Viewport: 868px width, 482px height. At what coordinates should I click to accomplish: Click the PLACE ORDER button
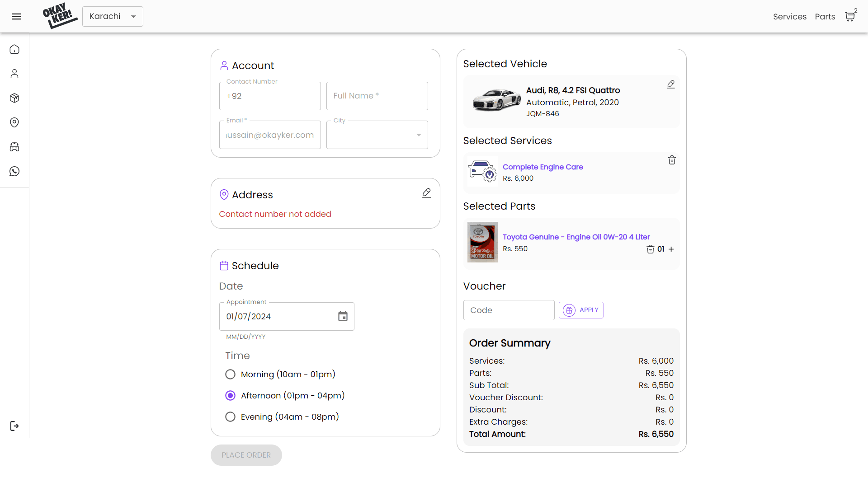pos(246,455)
